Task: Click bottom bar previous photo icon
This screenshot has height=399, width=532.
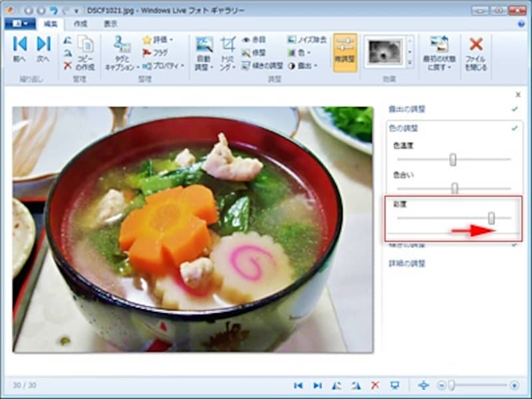Action: (298, 386)
